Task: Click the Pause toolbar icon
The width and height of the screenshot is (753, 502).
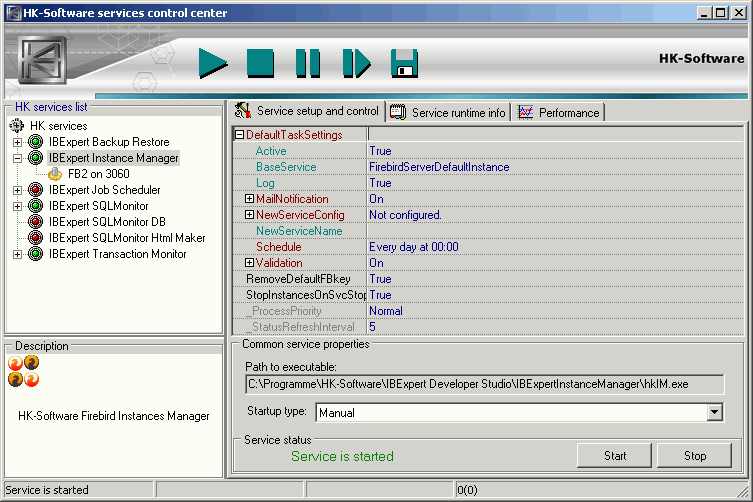Action: (x=308, y=63)
